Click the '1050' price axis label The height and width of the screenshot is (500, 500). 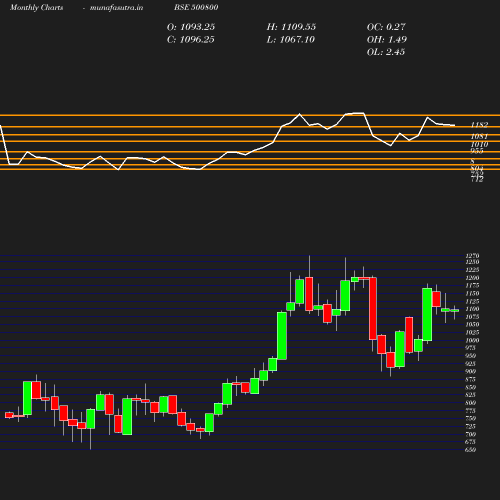click(x=472, y=325)
